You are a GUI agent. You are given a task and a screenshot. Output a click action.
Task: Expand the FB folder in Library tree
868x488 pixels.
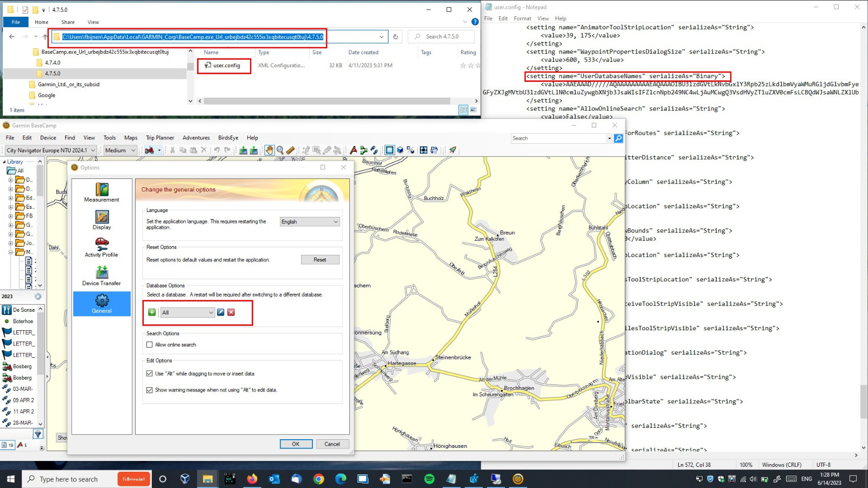10,216
